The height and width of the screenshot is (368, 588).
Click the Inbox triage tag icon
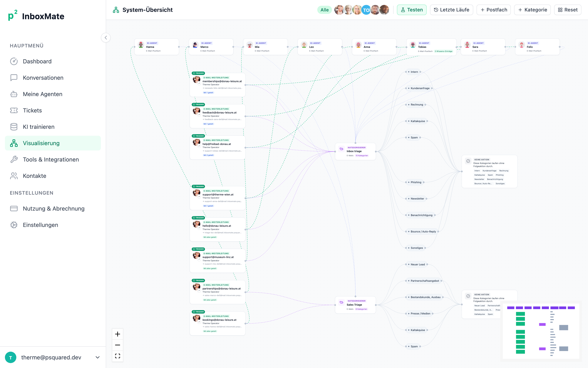pos(341,149)
